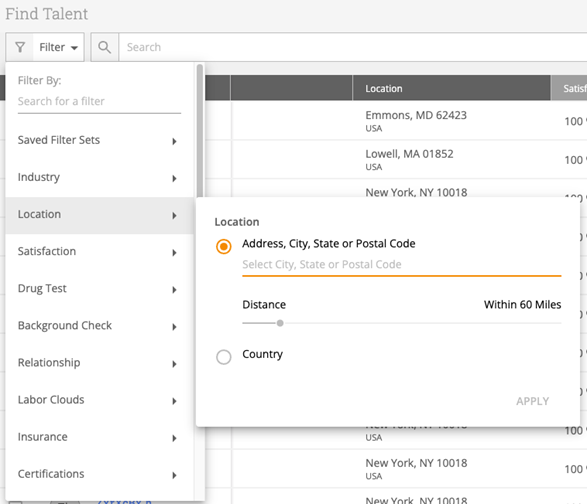Open the Satisfaction filter menu item
This screenshot has width=587, height=504.
pyautogui.click(x=99, y=252)
